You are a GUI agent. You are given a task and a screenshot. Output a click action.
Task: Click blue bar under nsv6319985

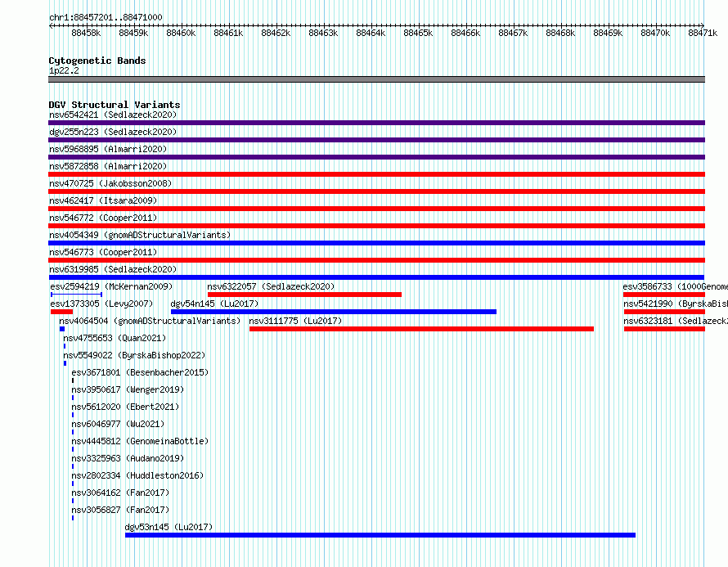click(376, 277)
